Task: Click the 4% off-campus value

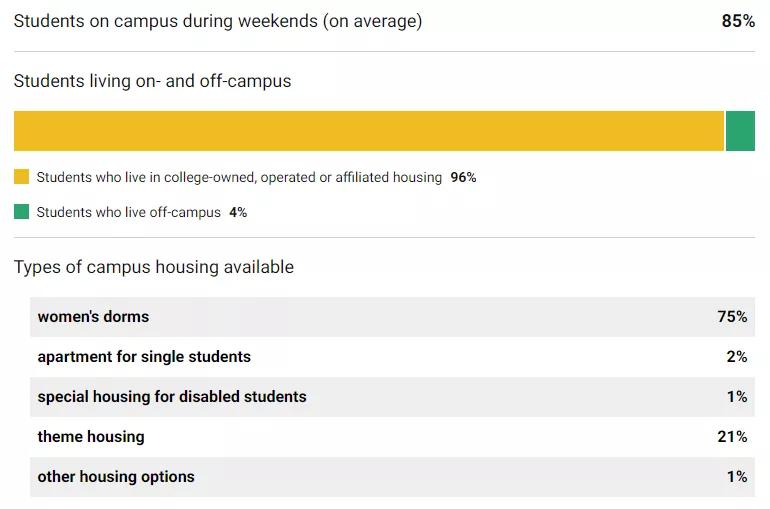Action: 238,212
